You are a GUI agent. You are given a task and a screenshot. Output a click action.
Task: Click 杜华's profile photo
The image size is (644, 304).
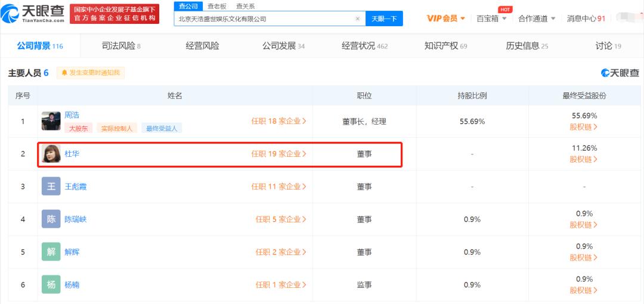point(51,154)
